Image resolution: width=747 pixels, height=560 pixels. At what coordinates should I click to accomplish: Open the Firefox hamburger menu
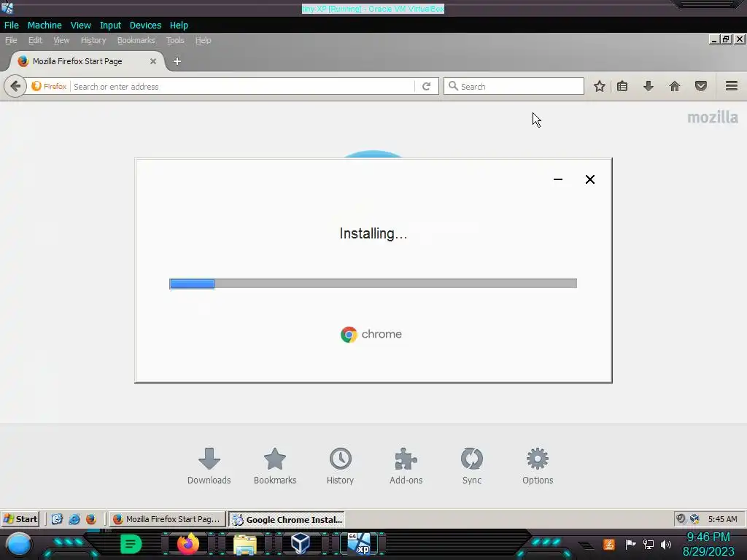click(x=732, y=86)
